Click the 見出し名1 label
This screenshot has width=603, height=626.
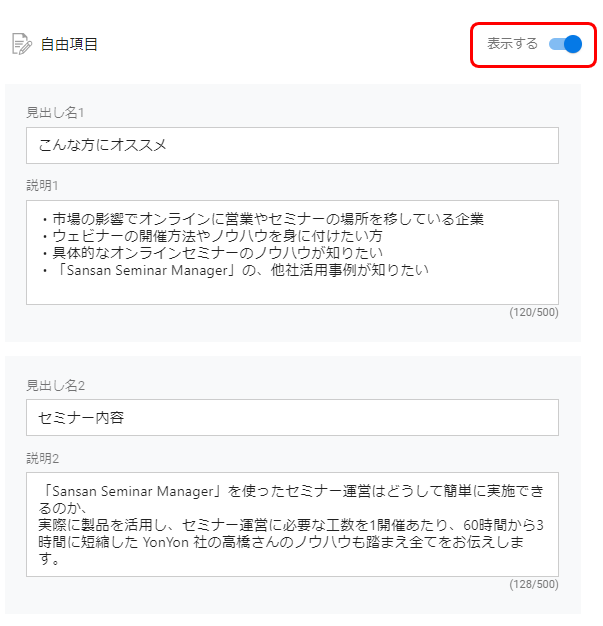tap(55, 113)
